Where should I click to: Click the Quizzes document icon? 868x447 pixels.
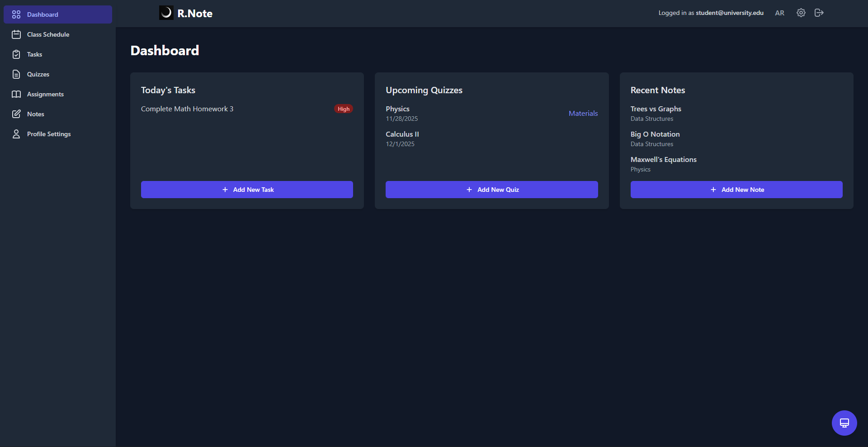[16, 74]
